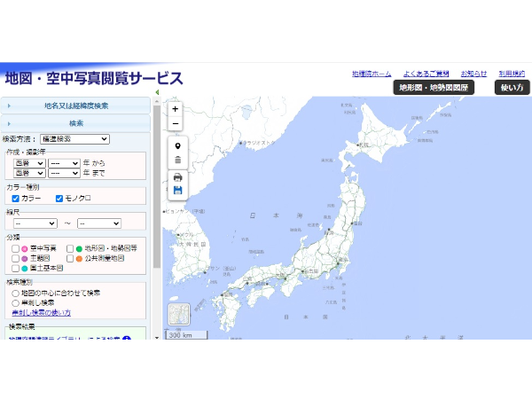532x399 pixels.
Task: Expand the 検索 section header
Action: click(x=75, y=123)
